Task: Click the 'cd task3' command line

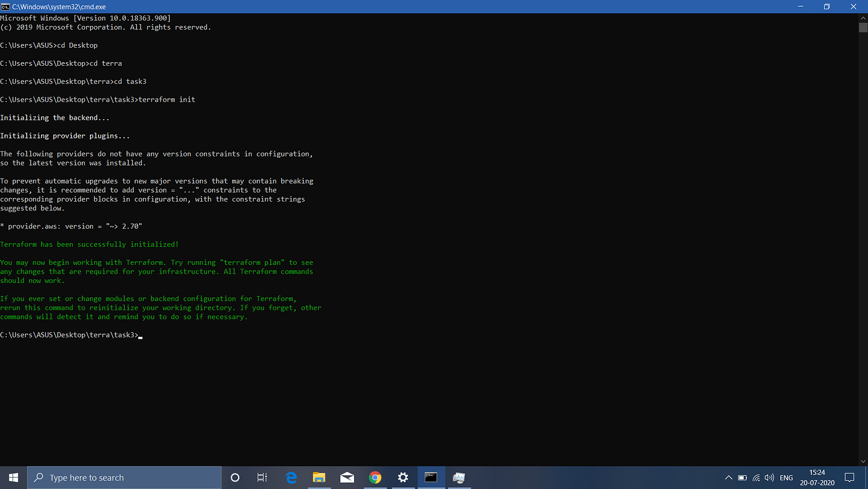Action: (73, 81)
